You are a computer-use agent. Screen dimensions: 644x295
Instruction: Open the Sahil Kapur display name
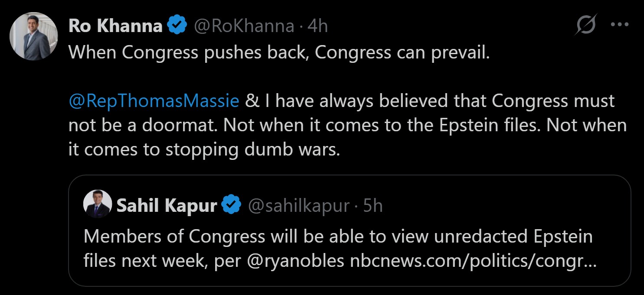167,206
